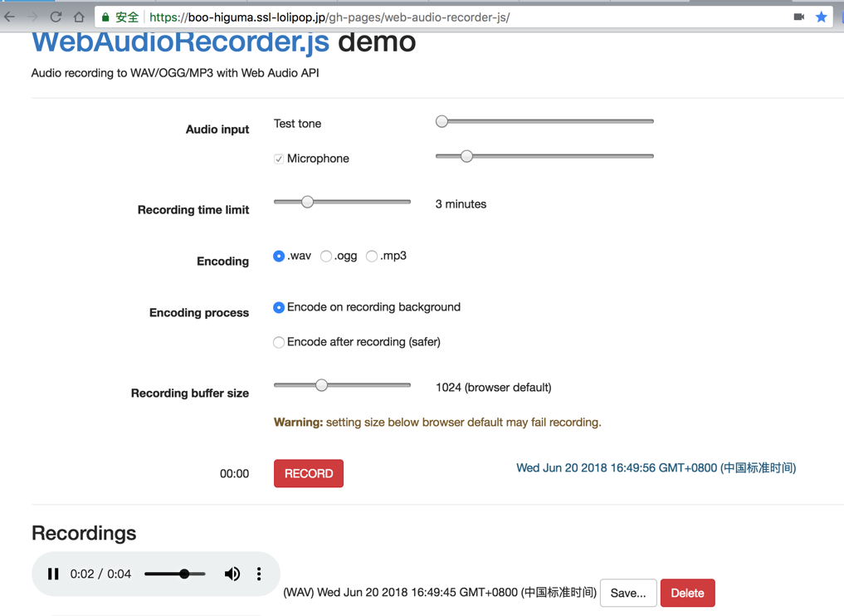Select the .mp3 encoding format
The image size is (844, 616).
[x=373, y=256]
